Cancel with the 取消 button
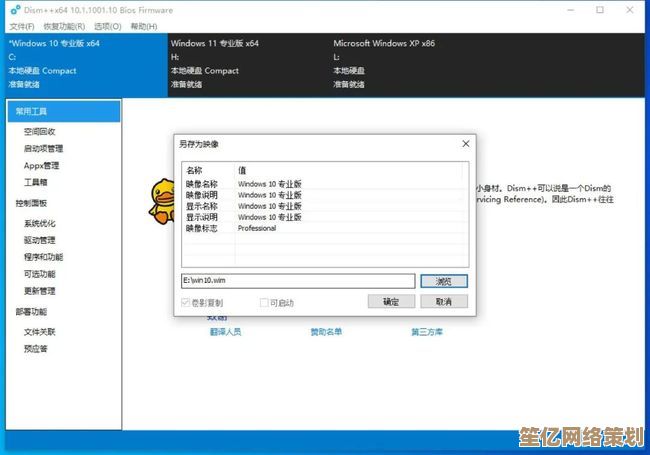This screenshot has width=650, height=455. (x=444, y=301)
